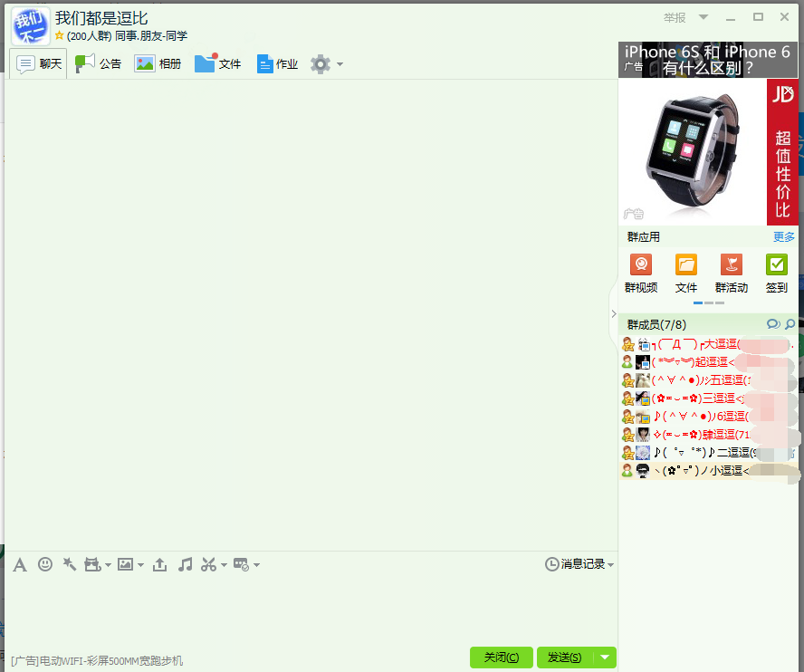Screen dimensions: 804x672
Task: Click the music note send-music icon
Action: point(184,564)
